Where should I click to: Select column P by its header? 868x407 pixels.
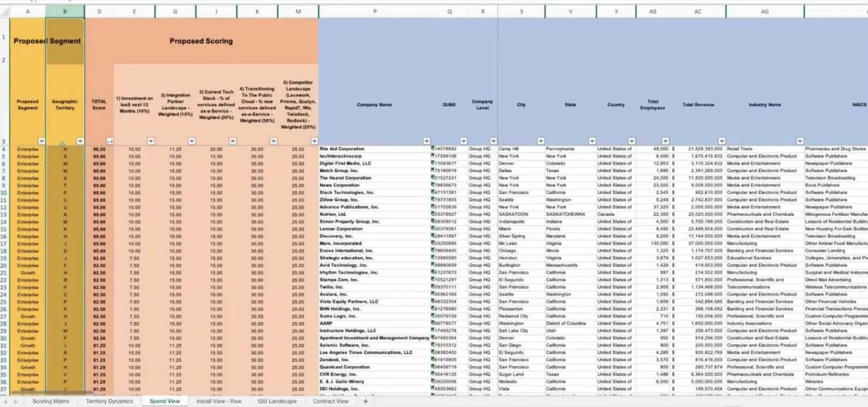375,11
